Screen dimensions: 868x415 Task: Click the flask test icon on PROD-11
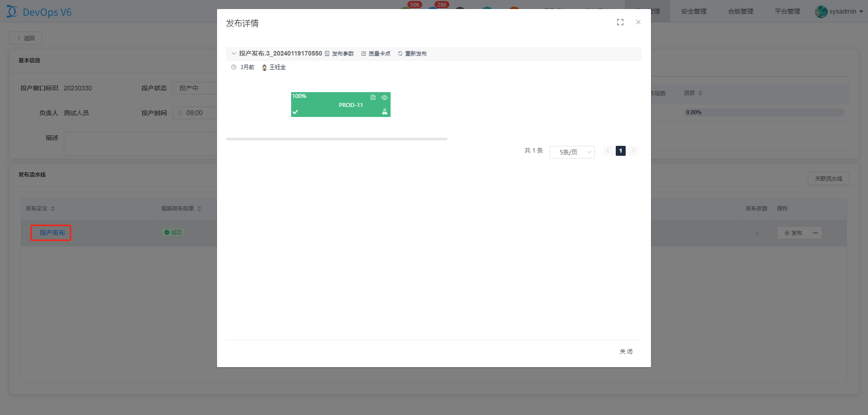[385, 112]
